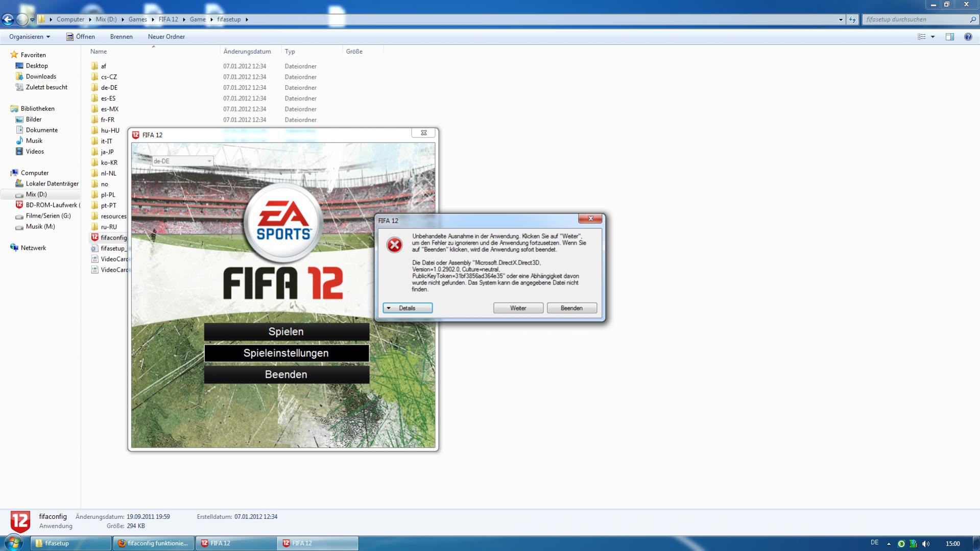This screenshot has height=551, width=980.
Task: Select Filme/Serien (G:) drive
Action: click(48, 215)
